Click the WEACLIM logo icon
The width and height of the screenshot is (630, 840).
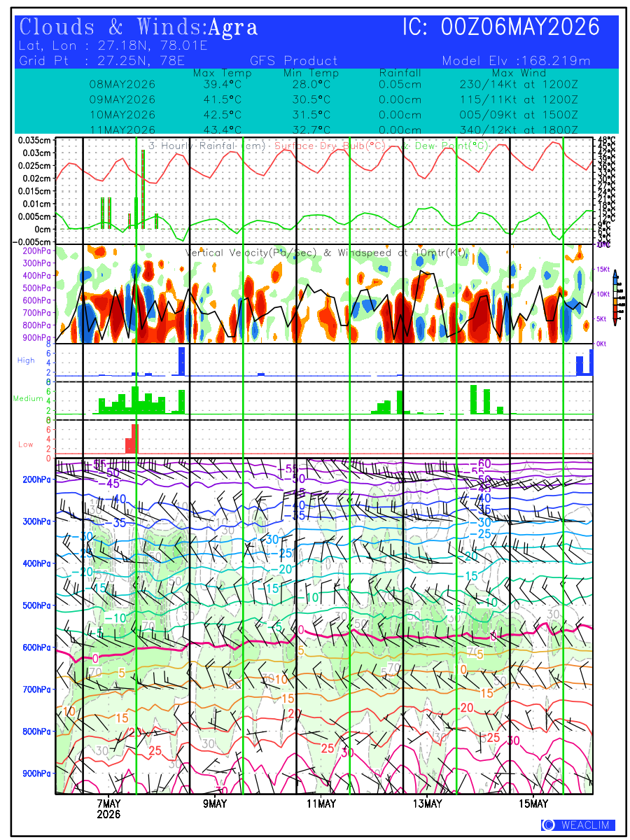pos(548,825)
